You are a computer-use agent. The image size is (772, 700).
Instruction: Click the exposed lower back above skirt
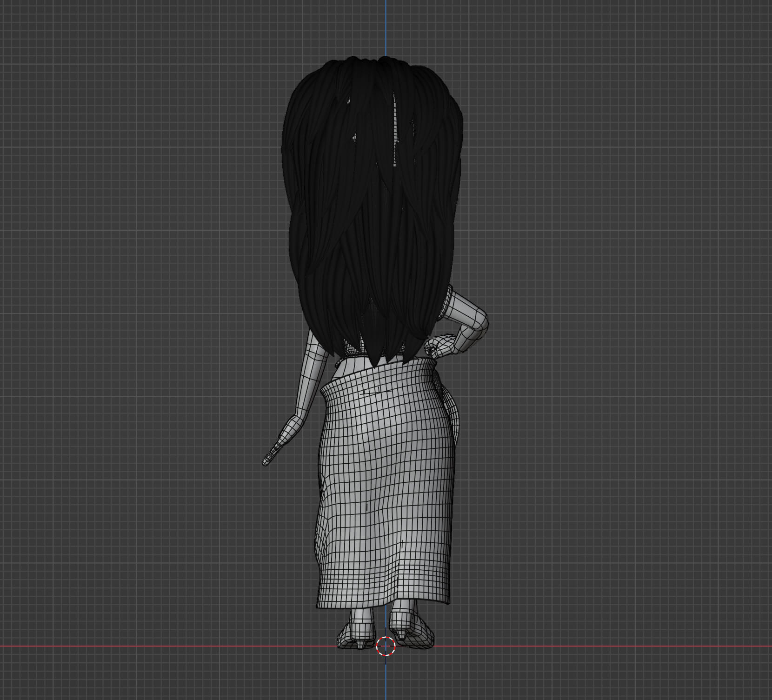pos(343,368)
